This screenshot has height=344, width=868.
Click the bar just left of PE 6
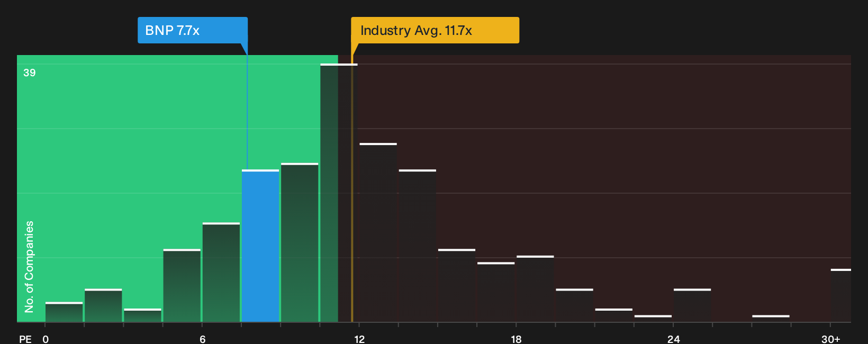(x=182, y=285)
